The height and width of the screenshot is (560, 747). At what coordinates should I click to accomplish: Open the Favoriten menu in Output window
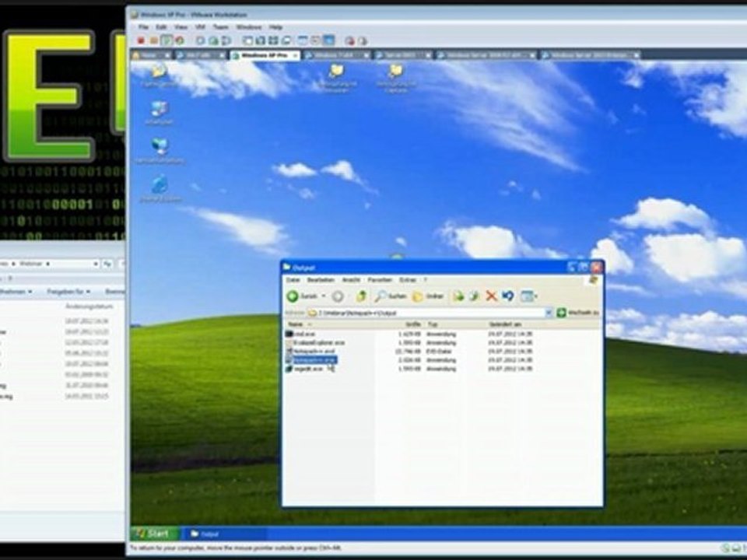[x=380, y=280]
